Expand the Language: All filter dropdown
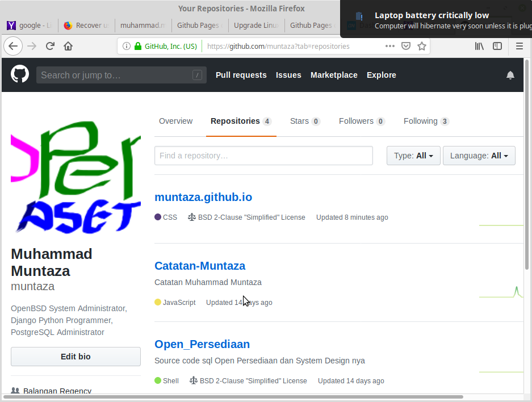This screenshot has height=402, width=532. tap(479, 156)
